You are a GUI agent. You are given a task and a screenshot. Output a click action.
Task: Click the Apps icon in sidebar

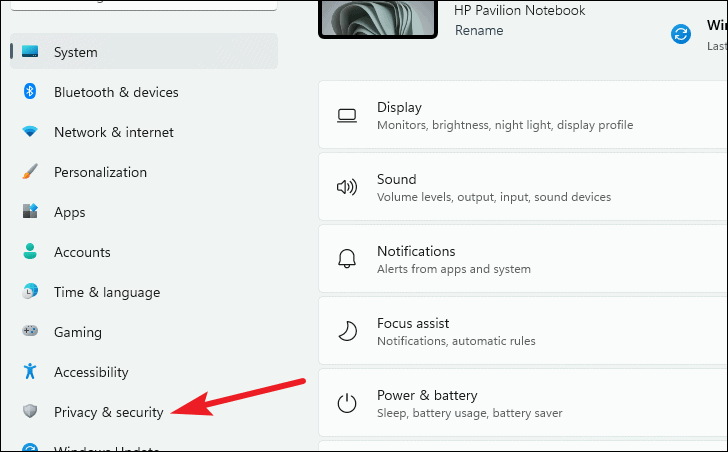[x=30, y=212]
